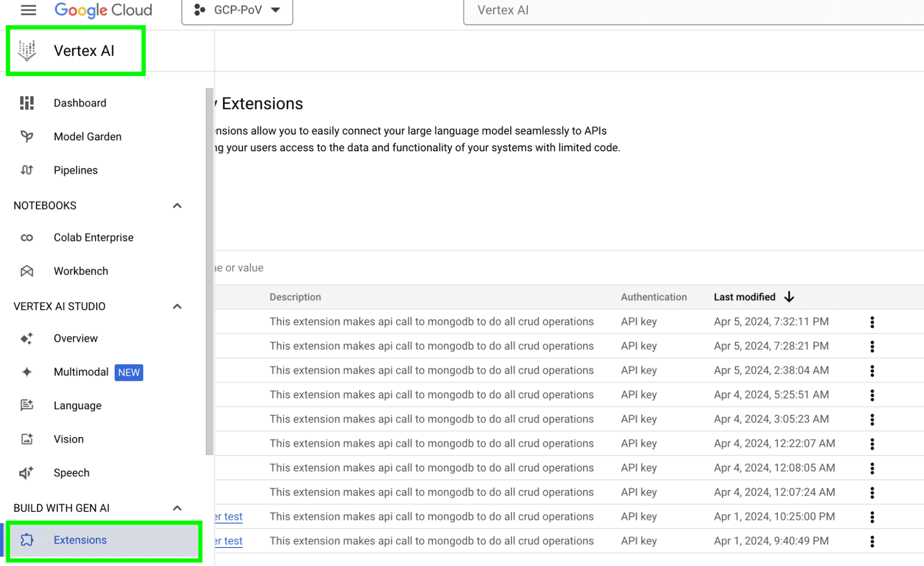Open the Language menu item

click(77, 406)
